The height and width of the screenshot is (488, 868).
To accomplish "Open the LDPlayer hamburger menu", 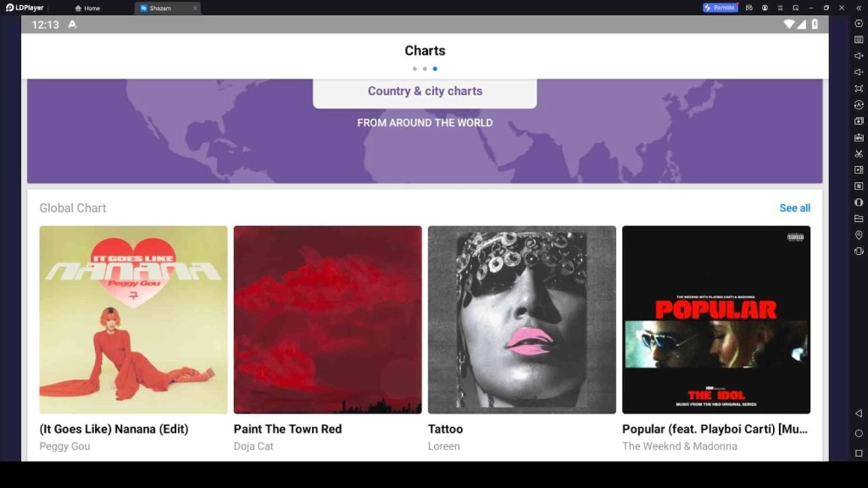I will point(780,8).
